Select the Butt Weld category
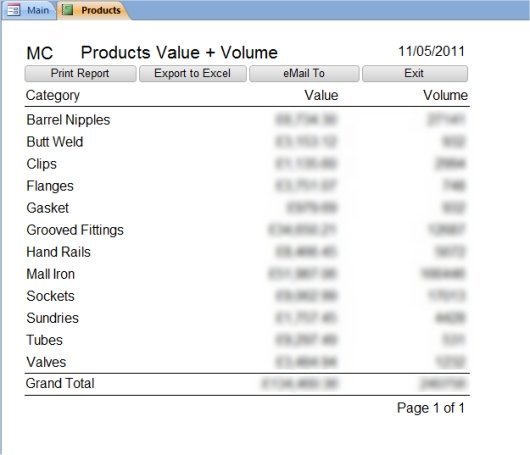 click(55, 142)
